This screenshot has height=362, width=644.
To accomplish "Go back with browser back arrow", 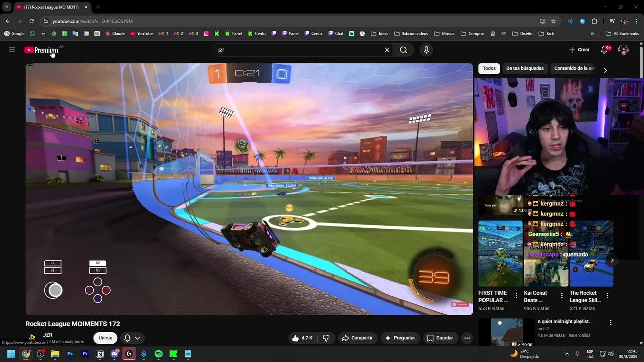I will 7,21.
